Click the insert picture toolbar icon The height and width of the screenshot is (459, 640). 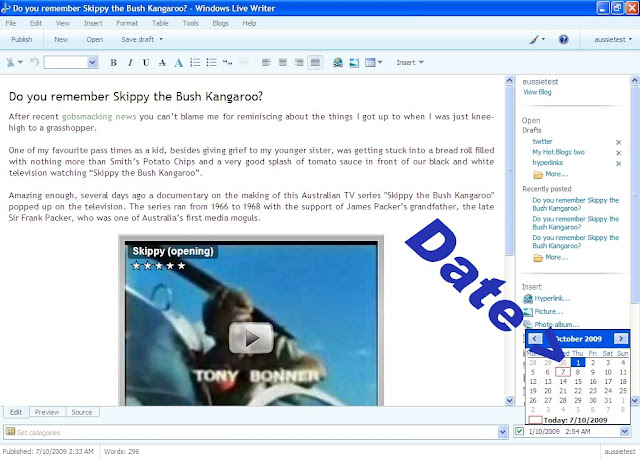[354, 62]
